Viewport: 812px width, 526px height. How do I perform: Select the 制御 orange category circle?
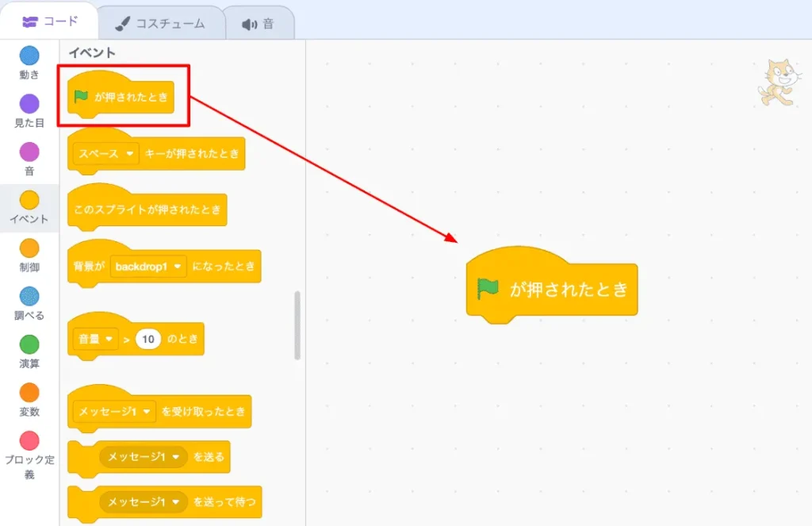click(29, 248)
